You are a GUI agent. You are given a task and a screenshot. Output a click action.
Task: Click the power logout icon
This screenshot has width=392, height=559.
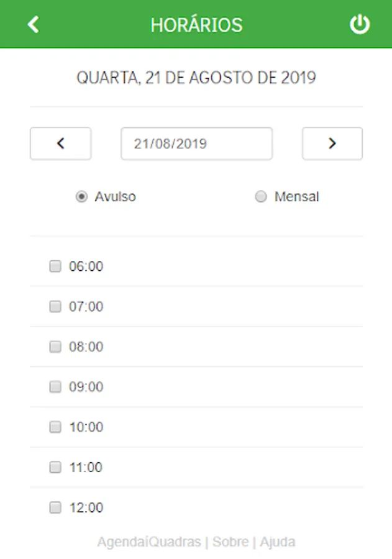[x=359, y=24]
